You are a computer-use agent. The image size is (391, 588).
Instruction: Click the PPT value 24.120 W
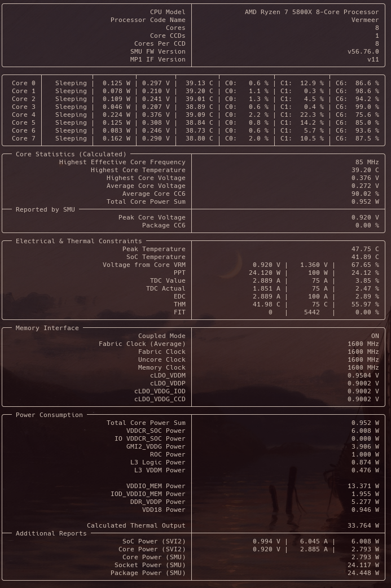coord(265,273)
